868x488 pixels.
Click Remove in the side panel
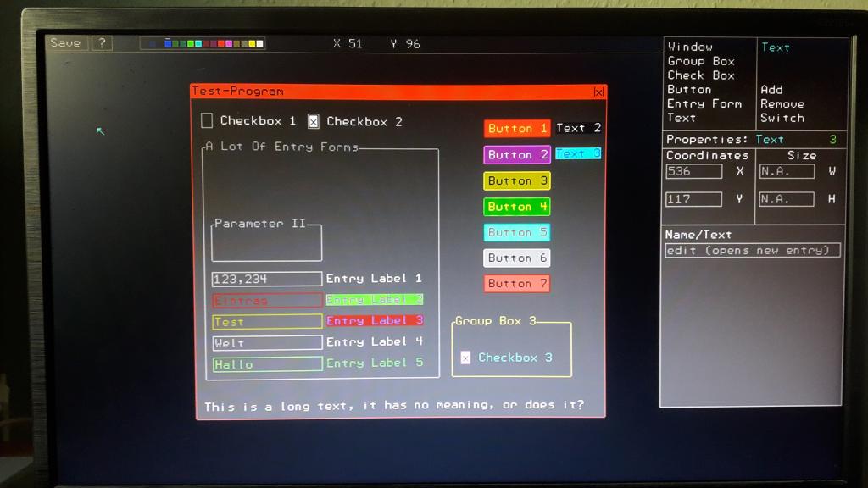pos(782,103)
